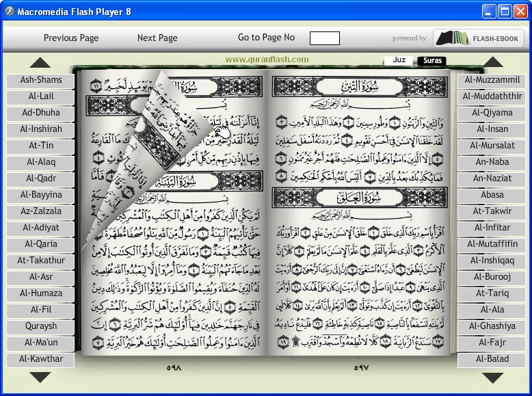Image resolution: width=532 pixels, height=396 pixels.
Task: Close the Flash Player window
Action: [x=520, y=12]
